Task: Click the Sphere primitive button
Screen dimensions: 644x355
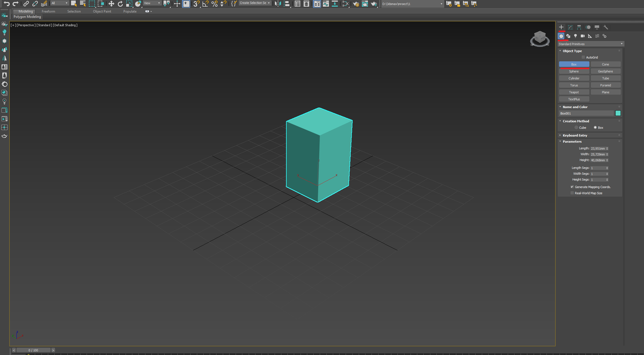Action: pyautogui.click(x=574, y=71)
